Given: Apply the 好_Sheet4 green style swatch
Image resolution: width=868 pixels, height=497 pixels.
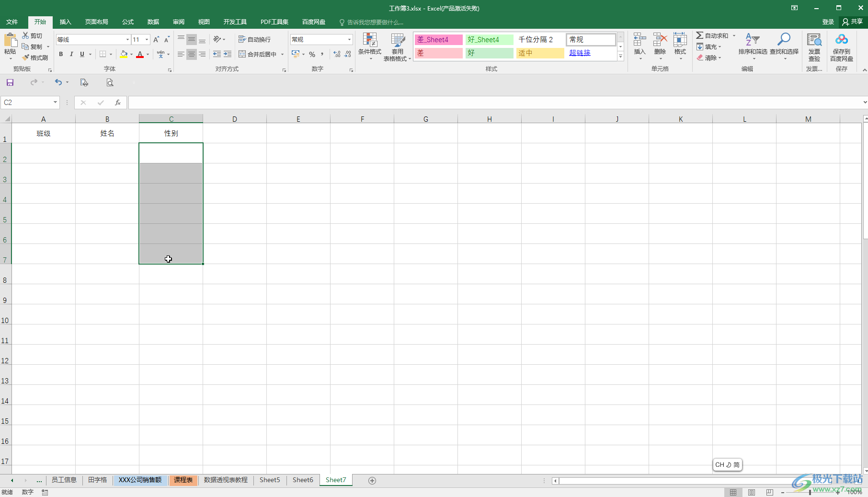Looking at the screenshot, I should [x=490, y=39].
